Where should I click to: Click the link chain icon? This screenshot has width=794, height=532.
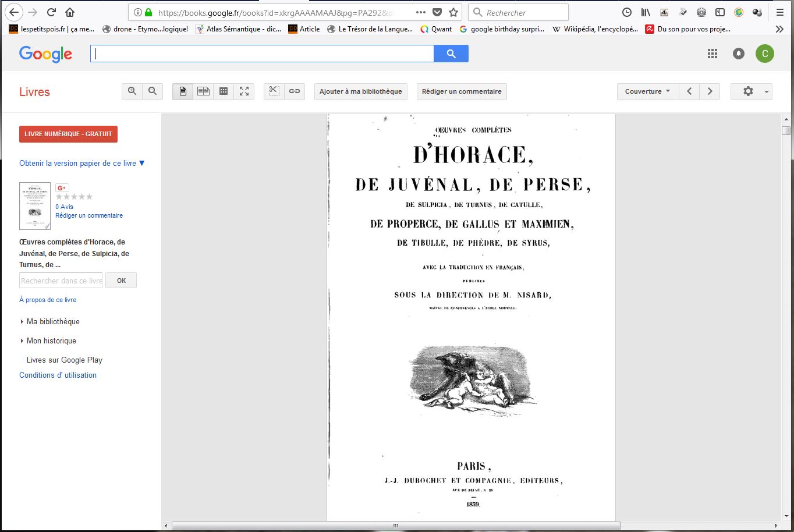point(295,91)
